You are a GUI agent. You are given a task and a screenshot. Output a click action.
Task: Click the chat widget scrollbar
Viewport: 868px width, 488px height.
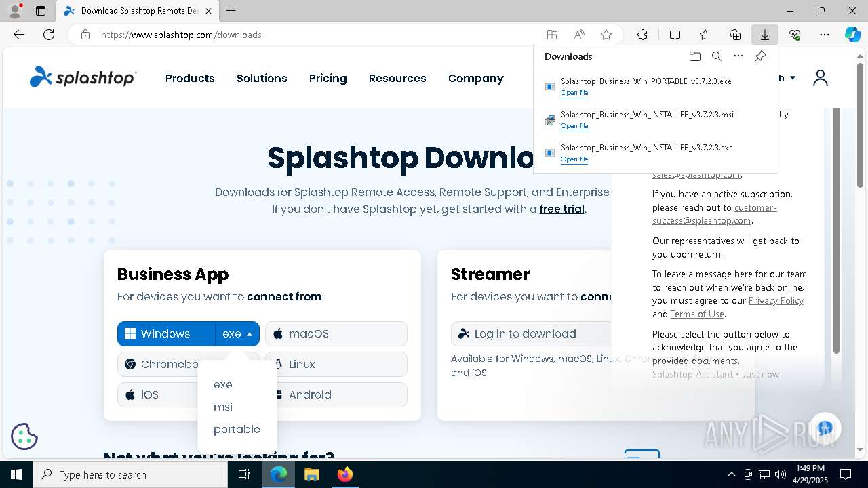[836, 230]
